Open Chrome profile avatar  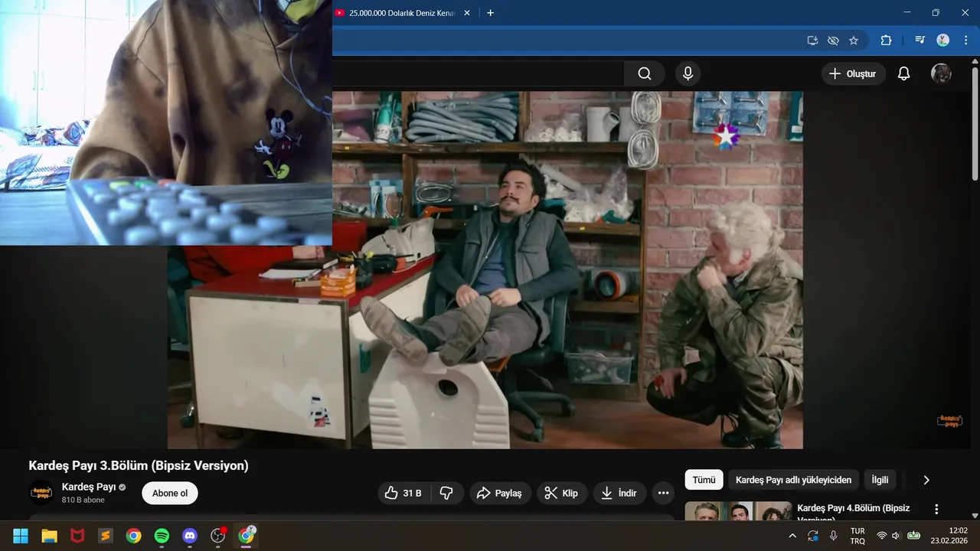943,41
